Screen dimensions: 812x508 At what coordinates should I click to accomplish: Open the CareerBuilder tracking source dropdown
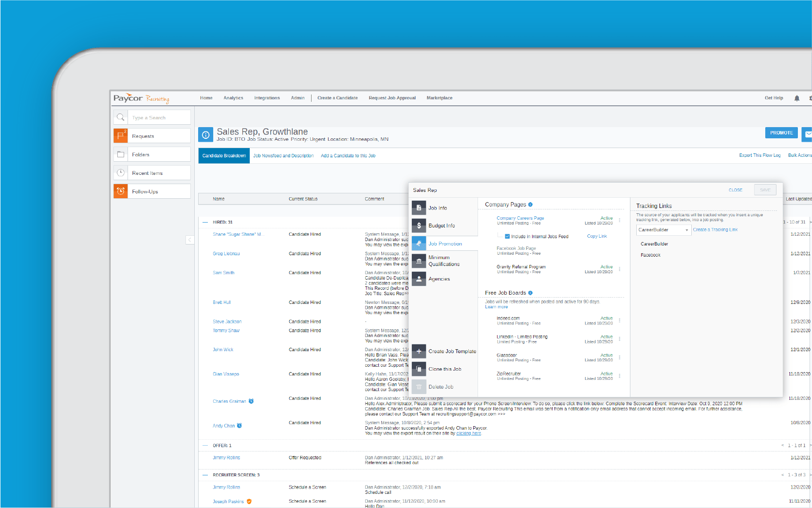point(664,230)
